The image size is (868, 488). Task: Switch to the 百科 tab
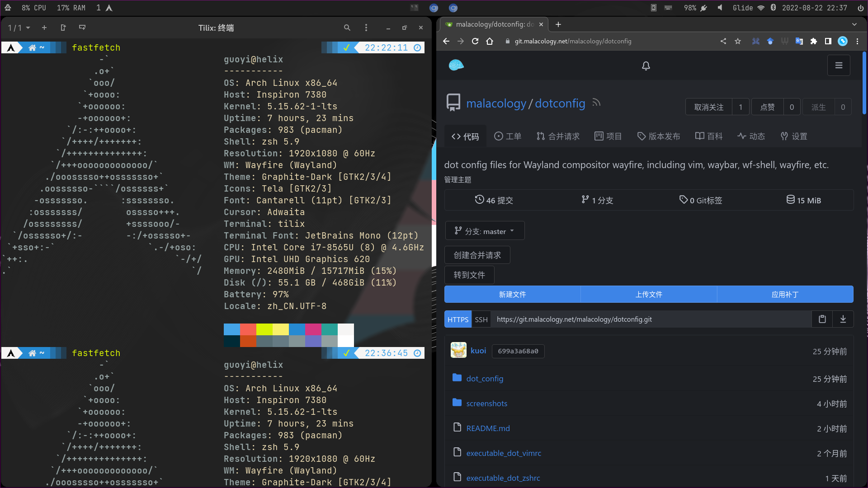[709, 136]
